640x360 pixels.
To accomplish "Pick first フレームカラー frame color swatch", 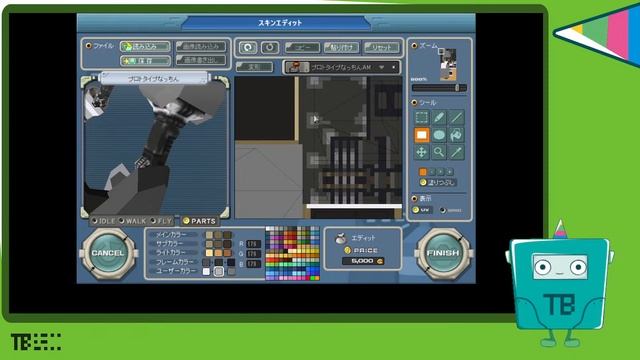I will coord(206,262).
